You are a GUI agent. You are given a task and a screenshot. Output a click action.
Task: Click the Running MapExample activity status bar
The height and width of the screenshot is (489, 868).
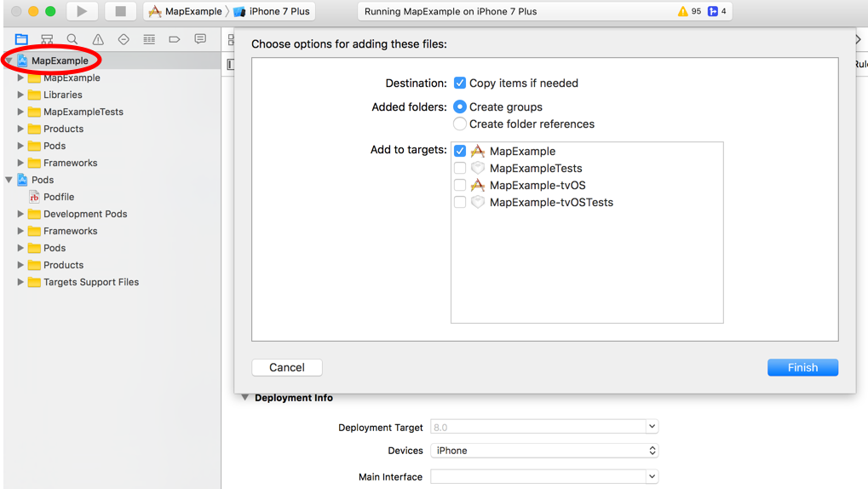(544, 11)
